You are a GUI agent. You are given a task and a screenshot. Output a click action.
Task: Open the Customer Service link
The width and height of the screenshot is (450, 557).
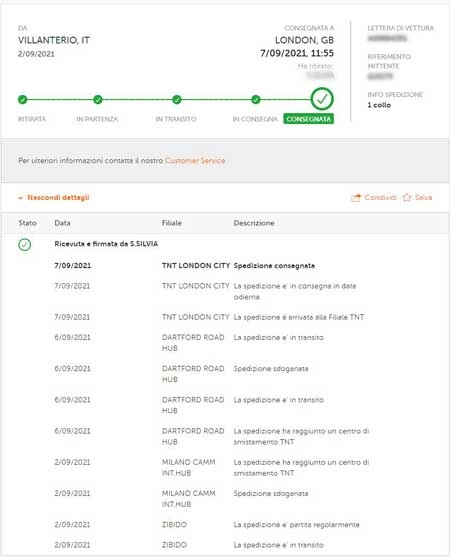pos(195,161)
